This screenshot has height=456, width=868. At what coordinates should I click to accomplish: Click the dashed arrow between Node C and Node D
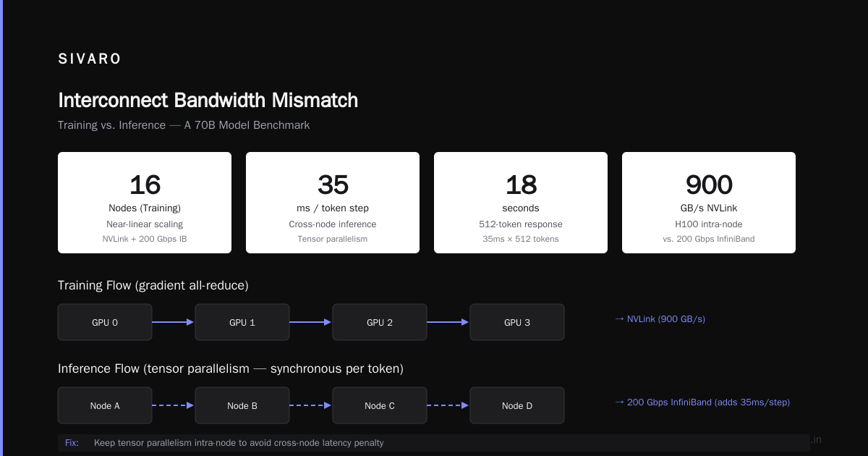coord(448,405)
